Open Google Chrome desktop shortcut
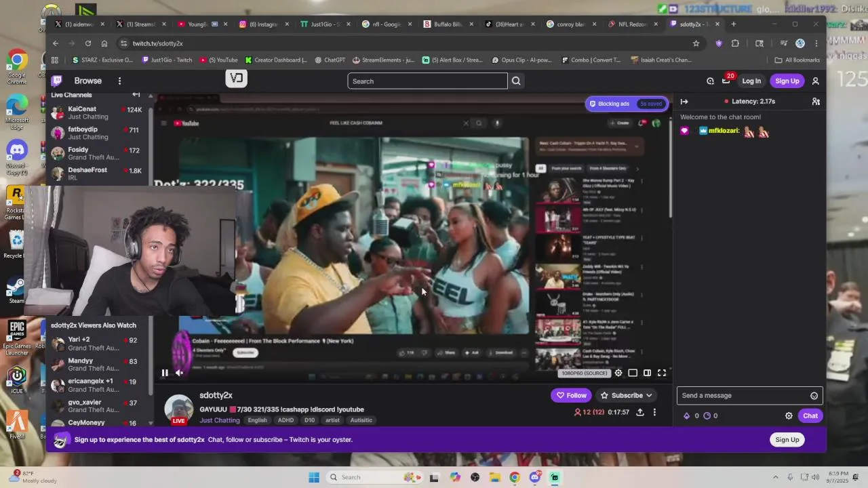 [x=17, y=67]
